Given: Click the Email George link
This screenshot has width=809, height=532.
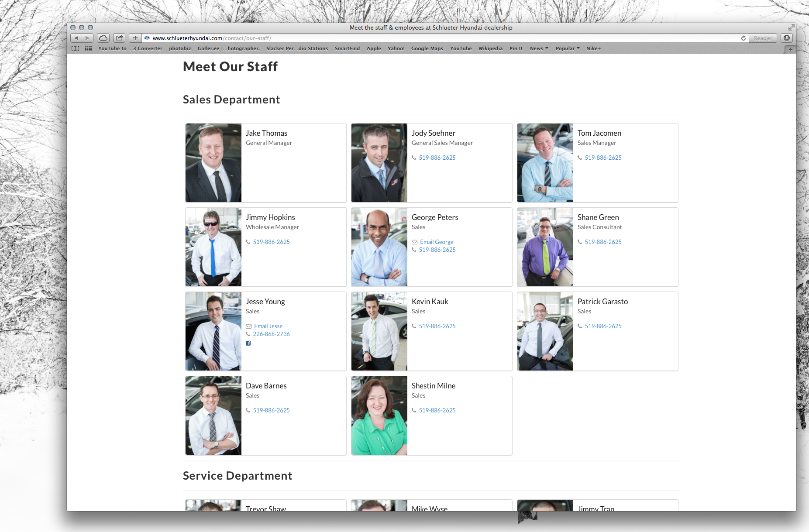Looking at the screenshot, I should (436, 242).
